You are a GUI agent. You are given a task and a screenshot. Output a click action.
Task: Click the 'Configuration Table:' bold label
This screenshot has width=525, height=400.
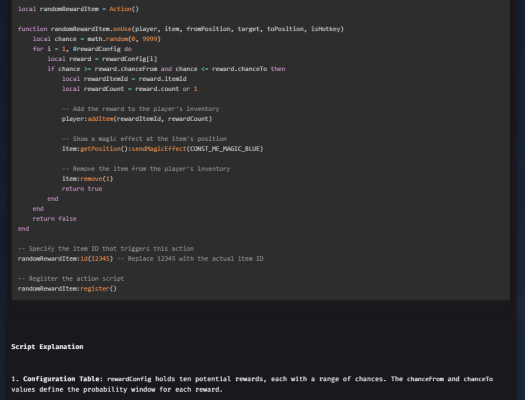[x=63, y=379]
